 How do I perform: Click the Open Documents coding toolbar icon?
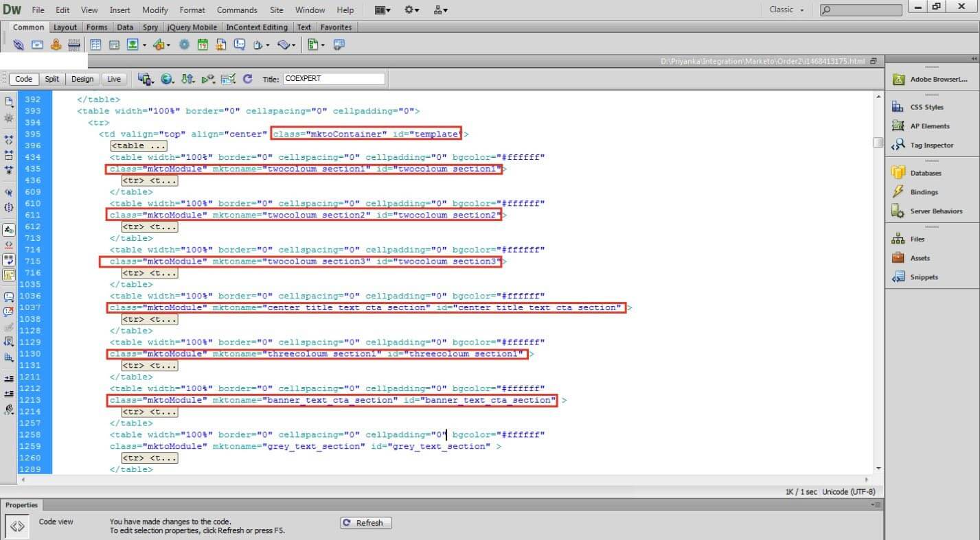(x=9, y=102)
